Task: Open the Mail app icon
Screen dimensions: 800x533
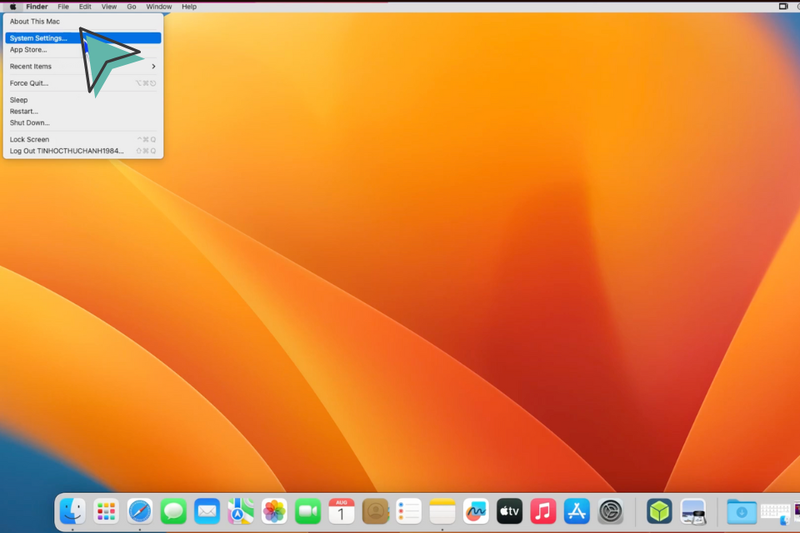Action: click(207, 511)
